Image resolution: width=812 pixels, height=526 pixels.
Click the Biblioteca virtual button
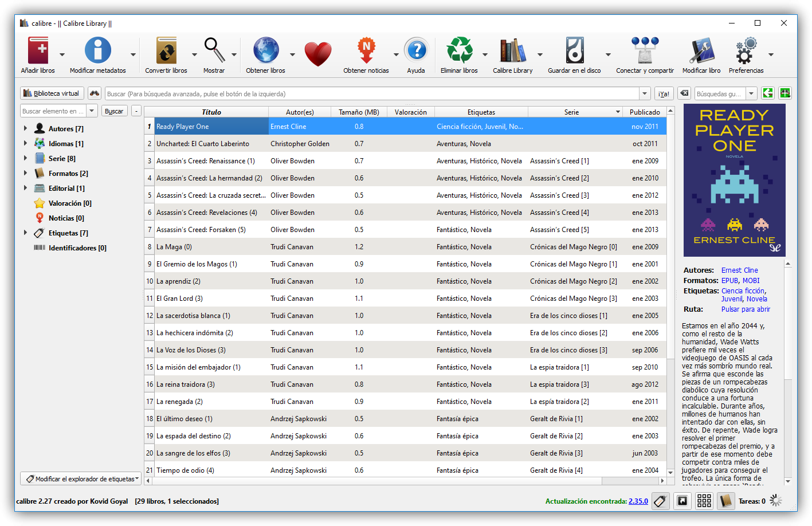pos(52,93)
